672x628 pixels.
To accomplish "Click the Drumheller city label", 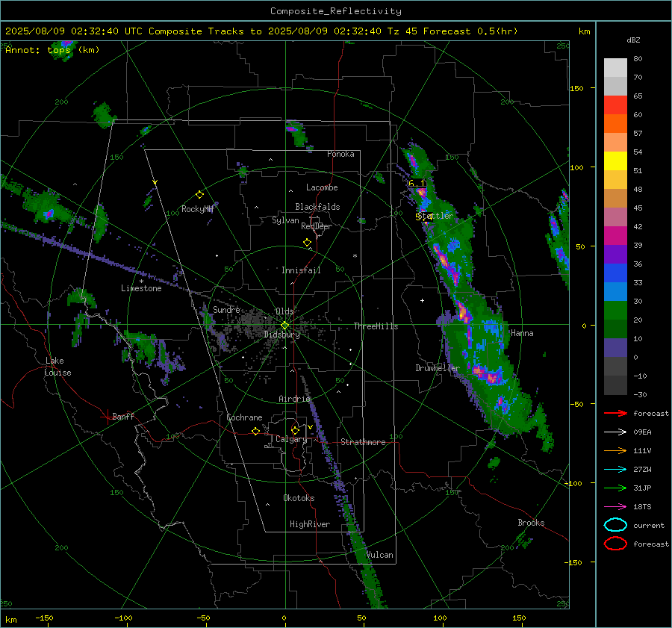I will click(438, 368).
